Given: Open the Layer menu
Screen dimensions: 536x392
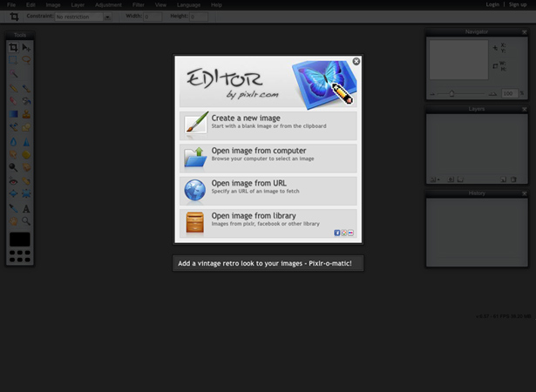Looking at the screenshot, I should click(x=78, y=4).
